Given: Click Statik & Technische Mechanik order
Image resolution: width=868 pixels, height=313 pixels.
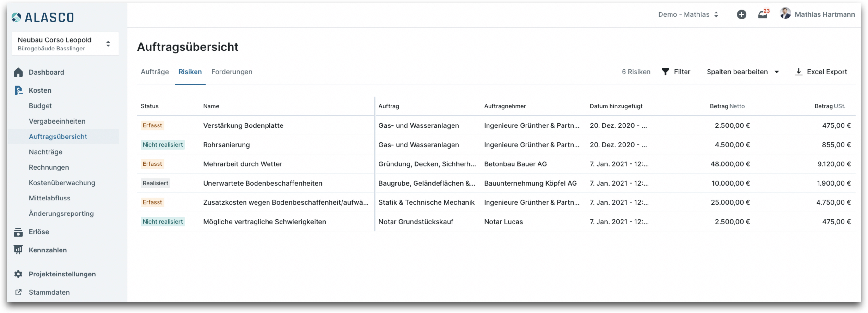Looking at the screenshot, I should click(x=426, y=202).
